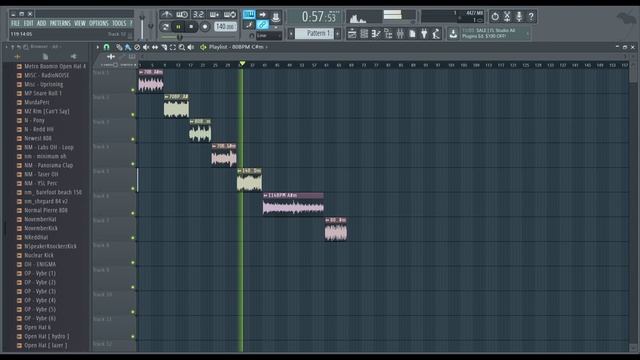640x360 pixels.
Task: Open the FILE menu
Action: pyautogui.click(x=16, y=23)
